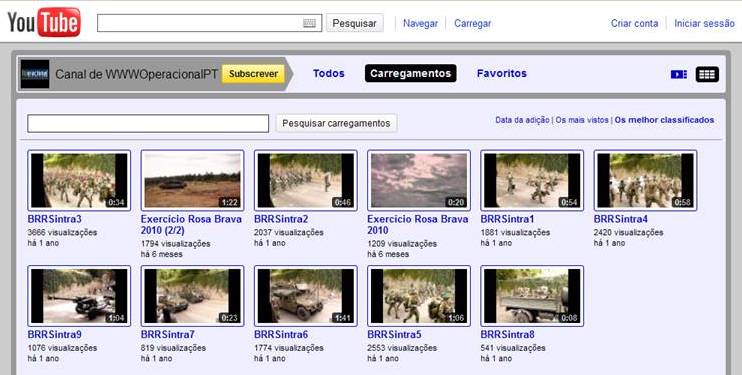Switch to grid view icon
Screen dimensions: 742x375
coord(707,74)
